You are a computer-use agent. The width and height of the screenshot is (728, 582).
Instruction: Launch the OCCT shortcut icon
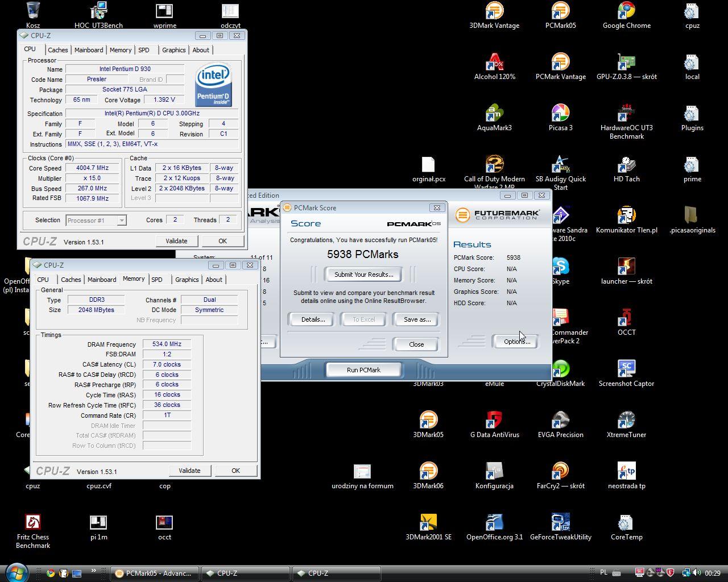point(626,322)
